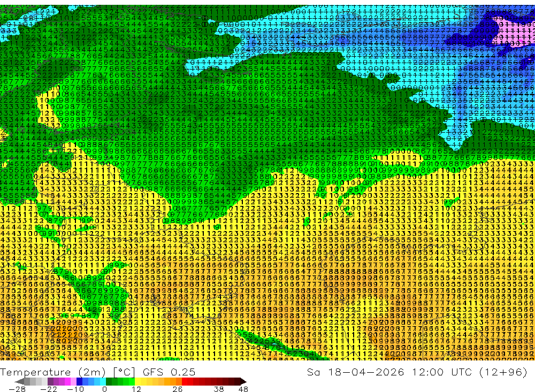The width and height of the screenshot is (535, 392).
Task: Click the "12" legend label
Action: coord(136,389)
